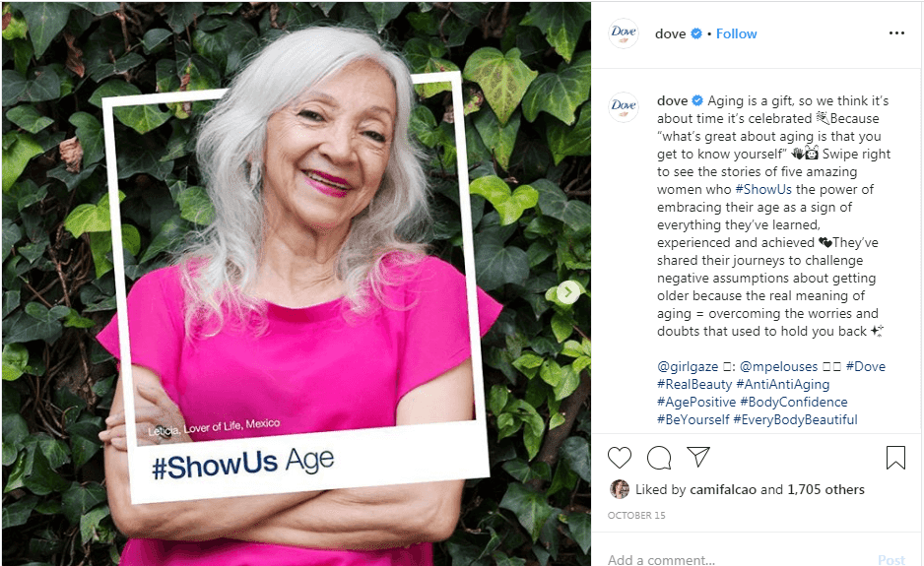Screen dimensions: 924x566
Task: Go to next photo with carousel arrow
Action: 568,291
